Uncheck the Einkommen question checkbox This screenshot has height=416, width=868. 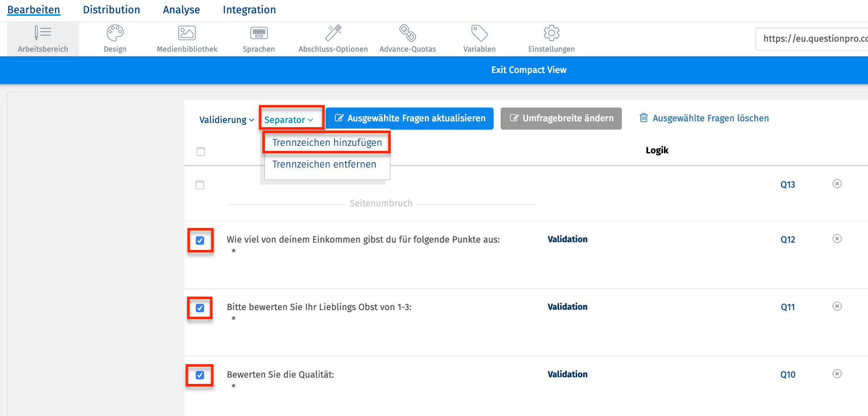pyautogui.click(x=200, y=241)
